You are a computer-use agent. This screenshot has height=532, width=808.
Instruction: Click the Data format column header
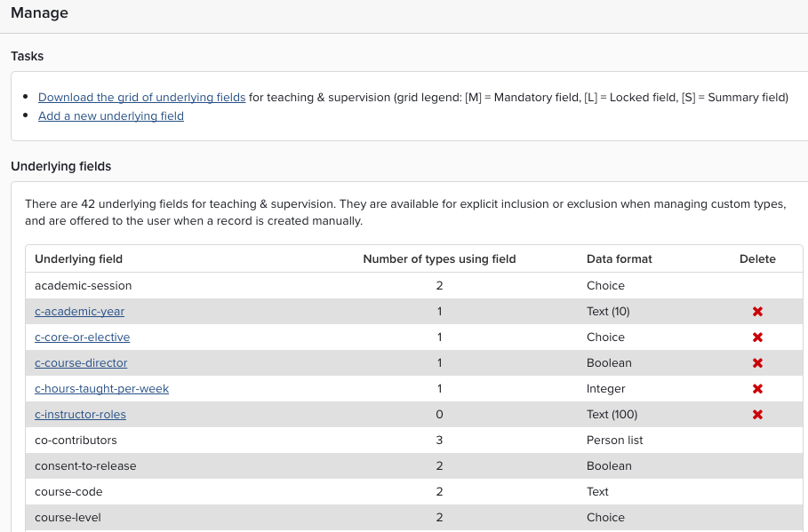coord(619,259)
